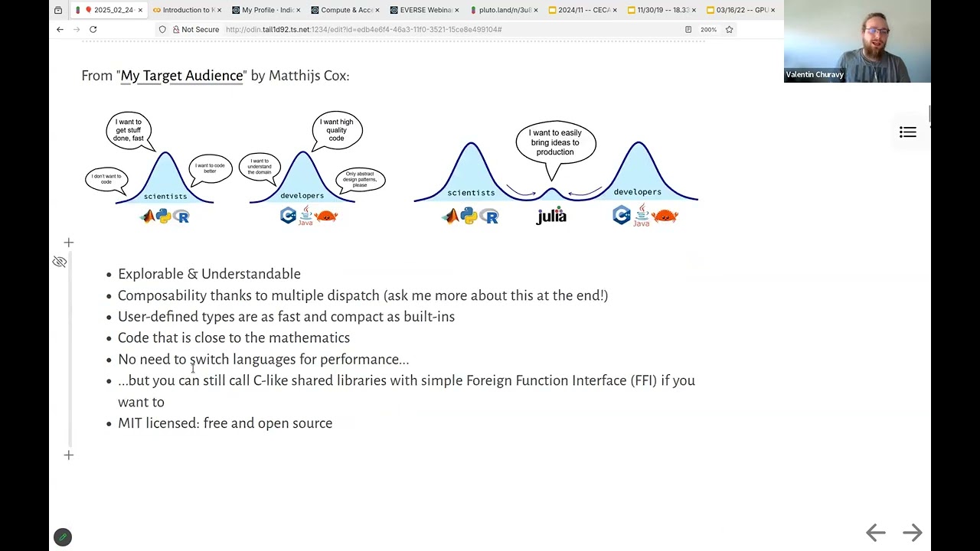Bookmark the page with the star icon
This screenshot has height=551, width=980.
coord(729,29)
